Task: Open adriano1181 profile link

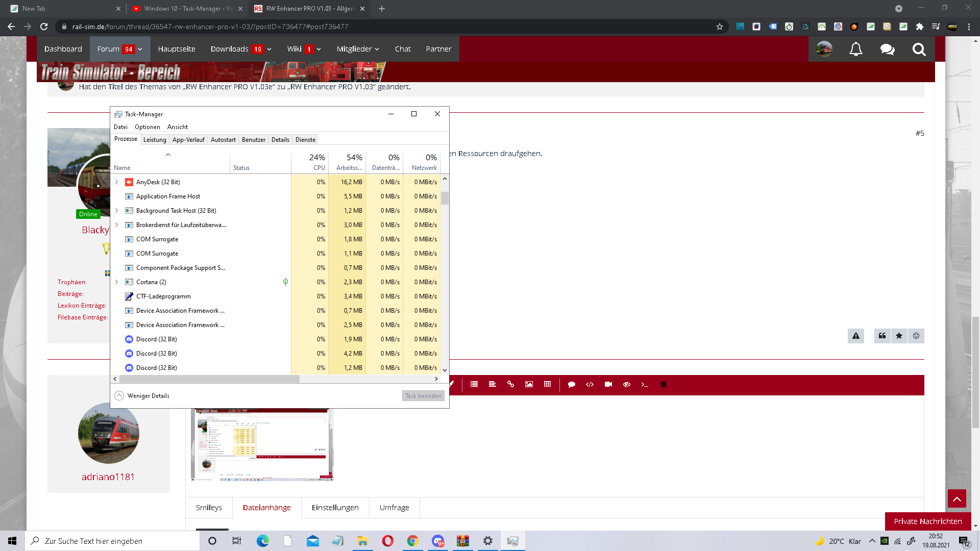Action: tap(108, 477)
